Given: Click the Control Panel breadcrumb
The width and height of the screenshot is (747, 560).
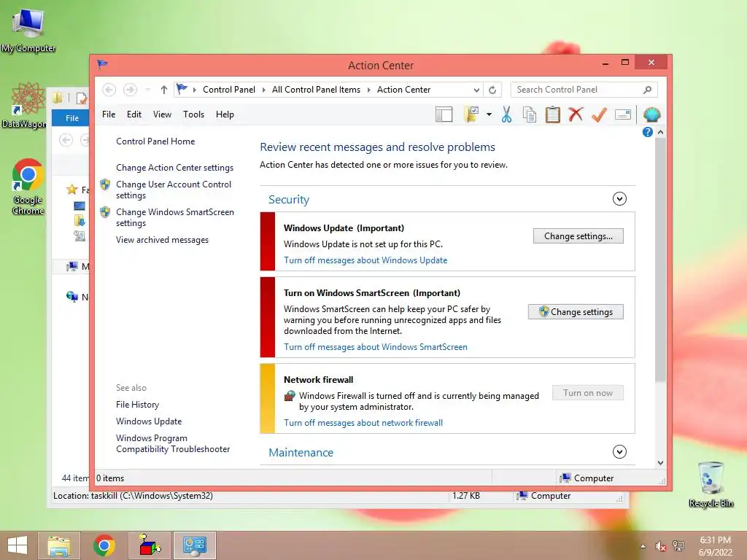Looking at the screenshot, I should tap(228, 90).
